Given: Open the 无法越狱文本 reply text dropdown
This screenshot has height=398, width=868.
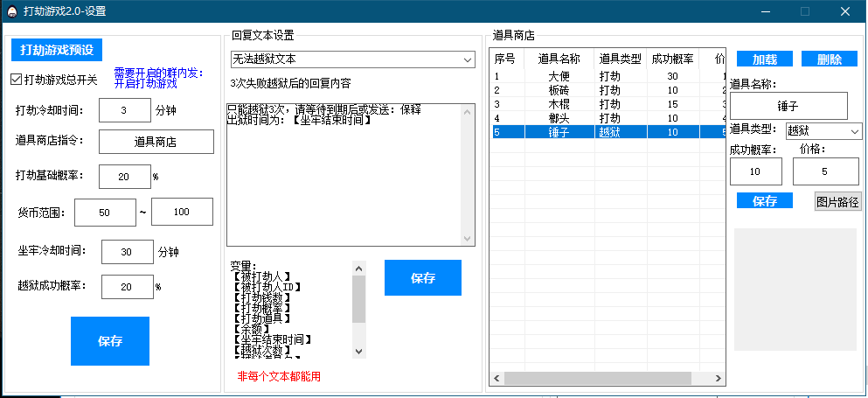Looking at the screenshot, I should pos(352,59).
